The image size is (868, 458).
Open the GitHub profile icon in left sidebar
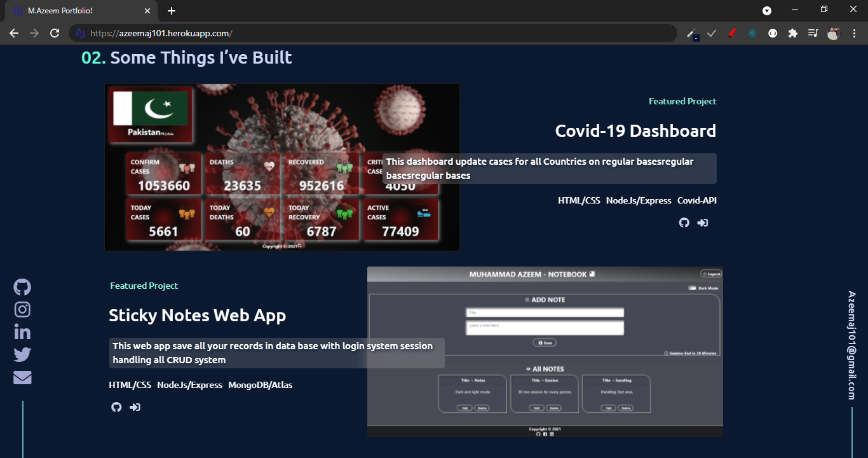tap(22, 287)
